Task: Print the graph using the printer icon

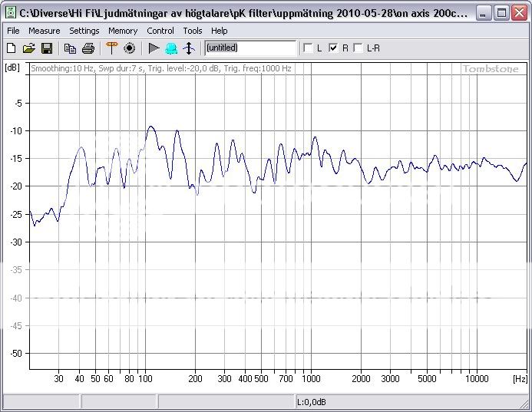Action: (88, 48)
